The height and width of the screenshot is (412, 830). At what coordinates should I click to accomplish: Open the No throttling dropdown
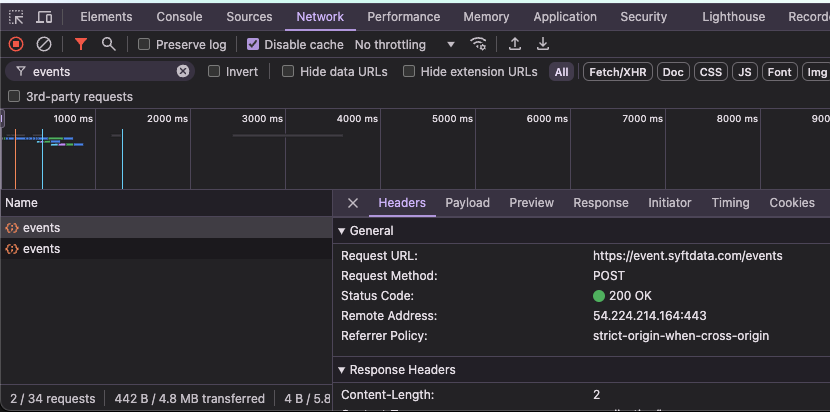pyautogui.click(x=405, y=44)
